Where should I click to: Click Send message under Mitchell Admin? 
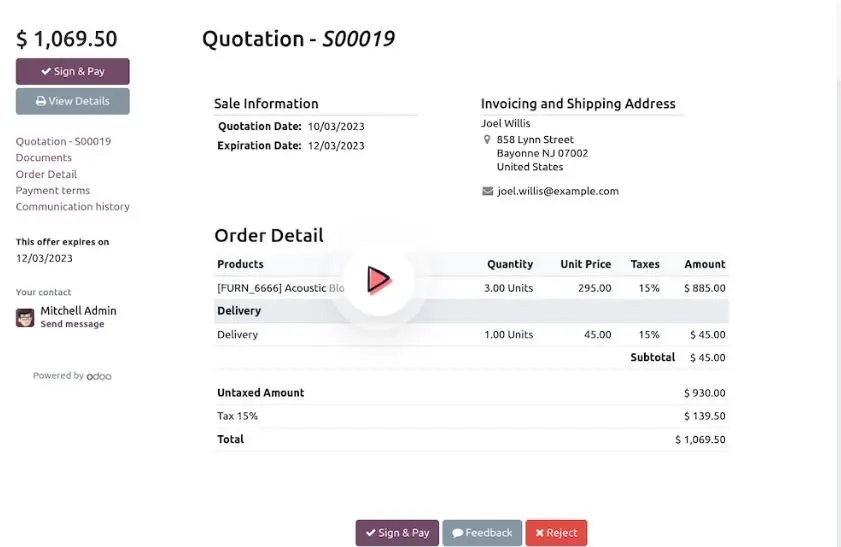pyautogui.click(x=72, y=325)
